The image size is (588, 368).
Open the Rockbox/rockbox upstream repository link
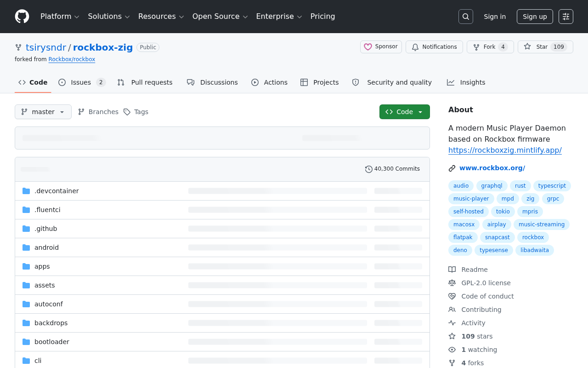pyautogui.click(x=72, y=59)
